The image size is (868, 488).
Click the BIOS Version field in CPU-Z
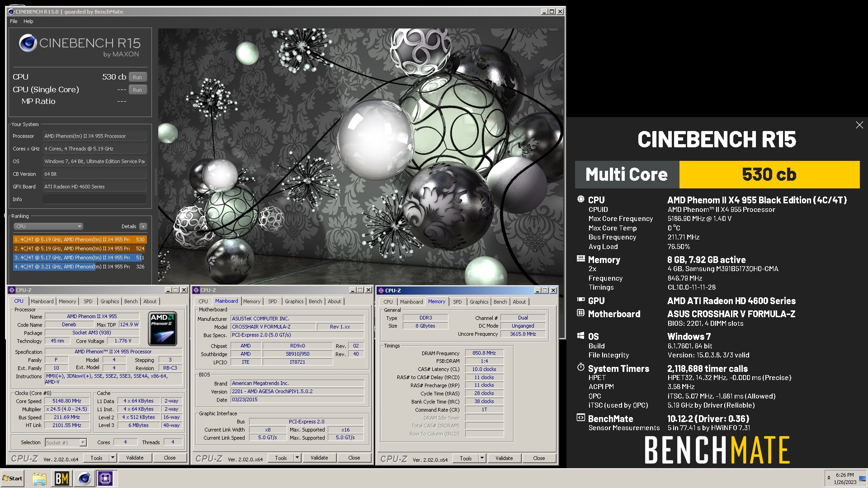click(x=297, y=391)
